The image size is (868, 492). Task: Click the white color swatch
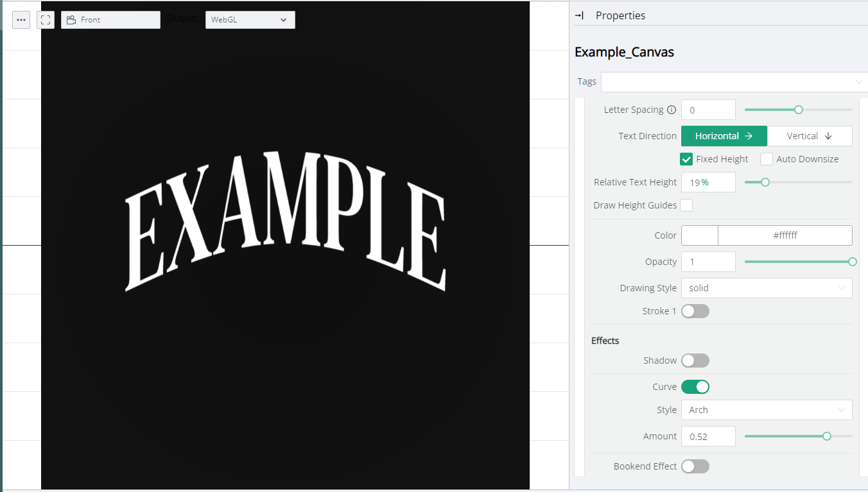click(699, 235)
